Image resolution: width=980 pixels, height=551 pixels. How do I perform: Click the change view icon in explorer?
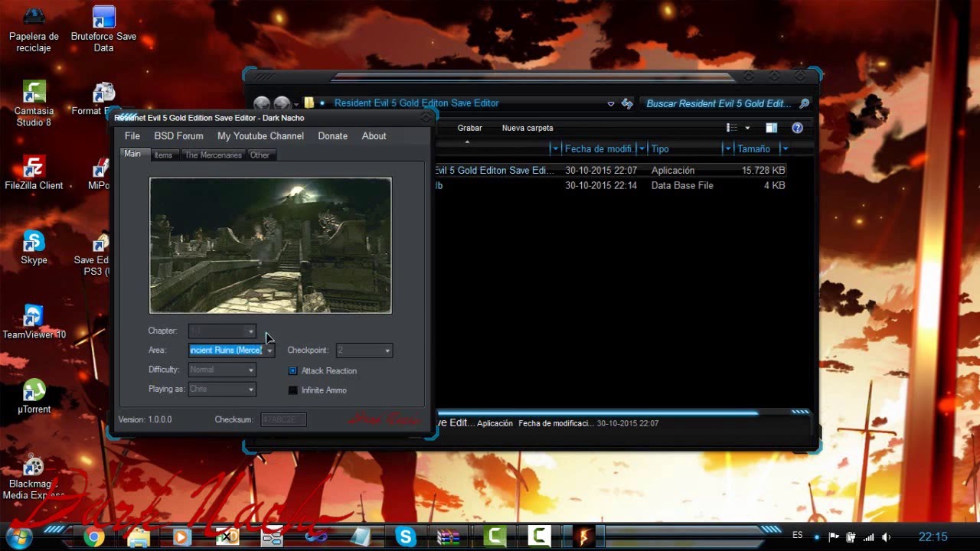(732, 128)
